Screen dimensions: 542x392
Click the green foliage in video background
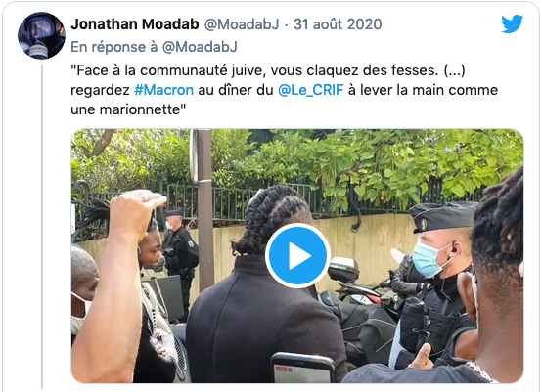[381, 166]
